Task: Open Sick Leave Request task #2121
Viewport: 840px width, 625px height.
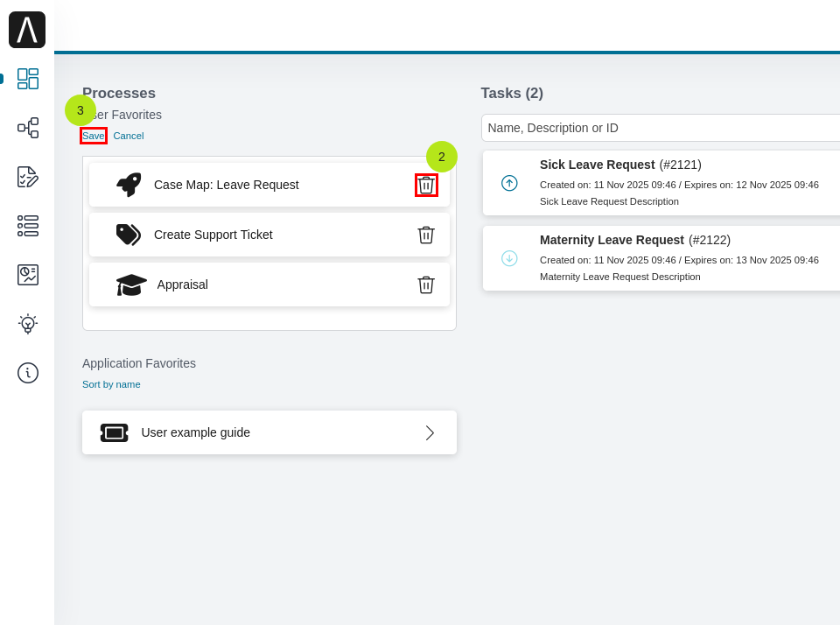Action: [x=598, y=165]
